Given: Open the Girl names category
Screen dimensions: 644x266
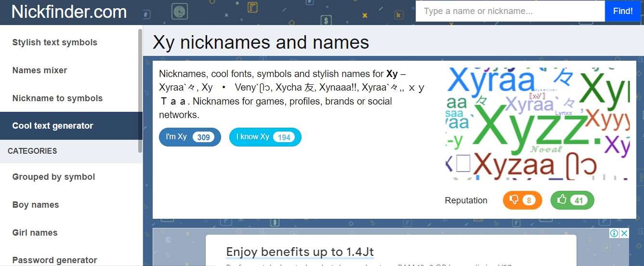Looking at the screenshot, I should [35, 233].
